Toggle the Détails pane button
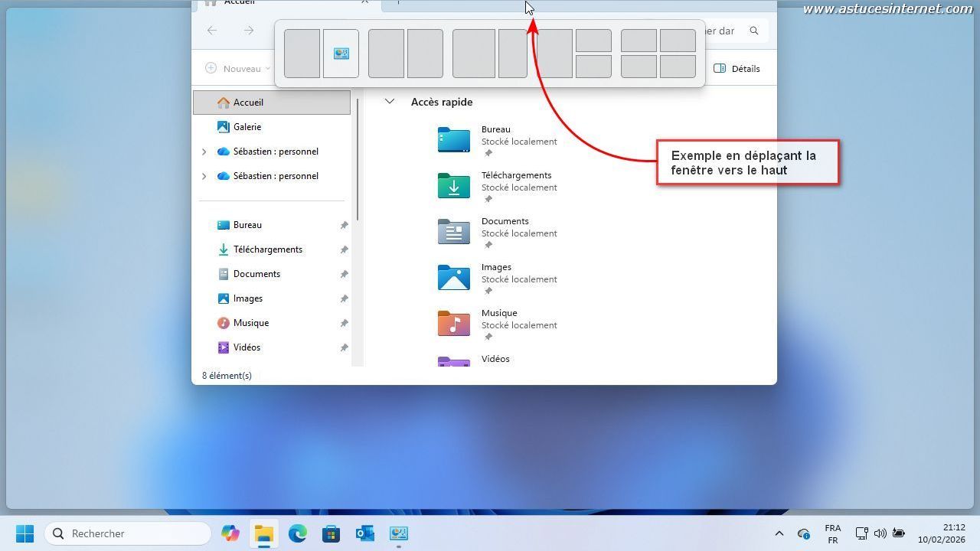Screen dimensions: 980x551 (737, 69)
